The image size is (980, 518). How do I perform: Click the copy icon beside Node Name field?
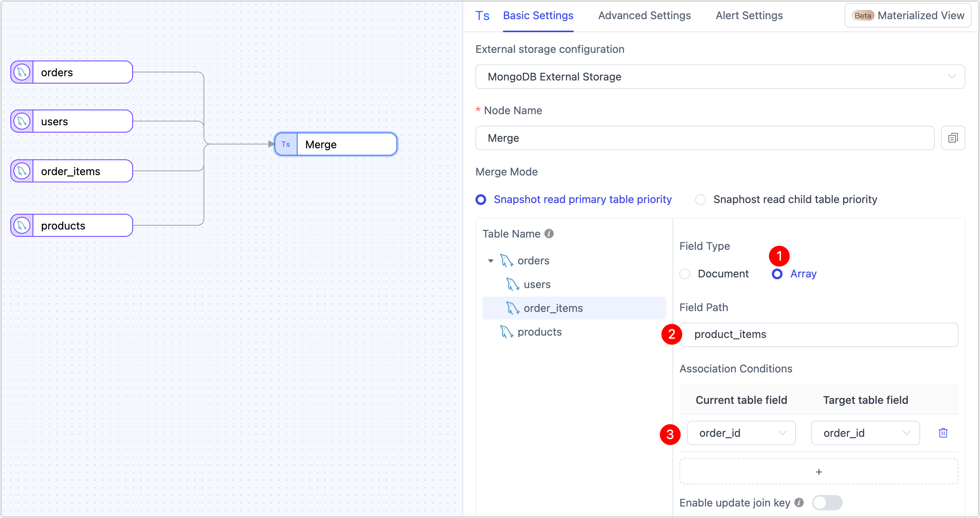[953, 138]
